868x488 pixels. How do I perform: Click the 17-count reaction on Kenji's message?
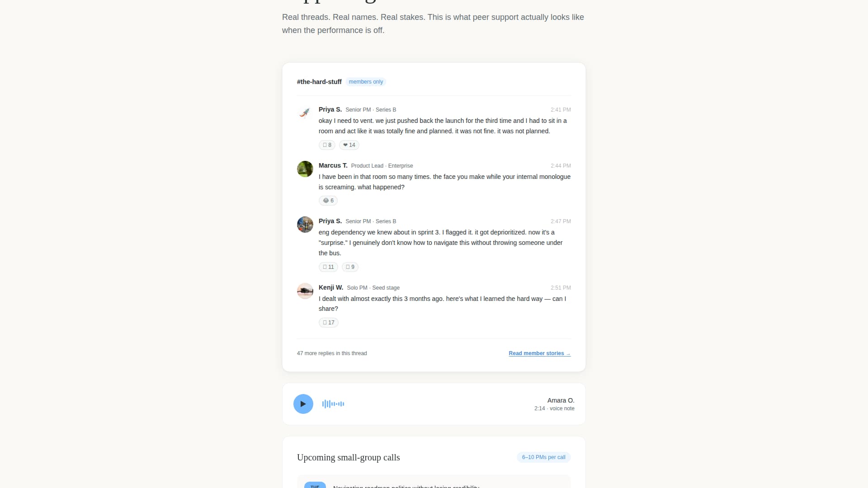328,322
